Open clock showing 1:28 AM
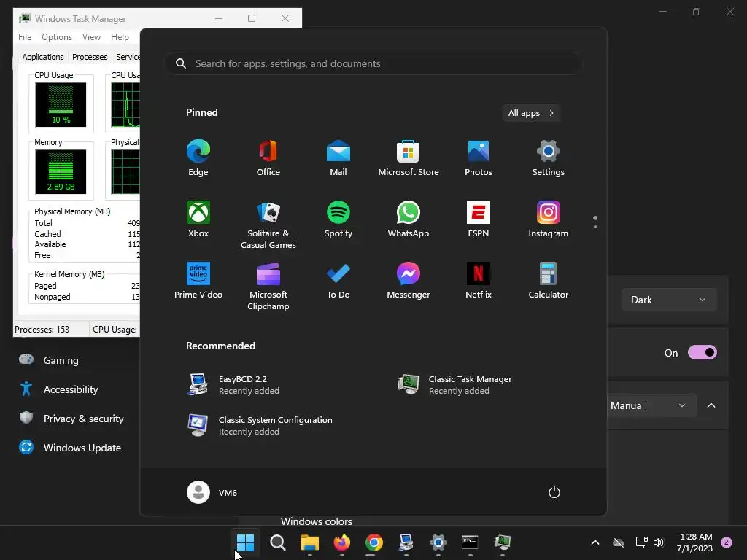The width and height of the screenshot is (747, 560). pyautogui.click(x=695, y=542)
